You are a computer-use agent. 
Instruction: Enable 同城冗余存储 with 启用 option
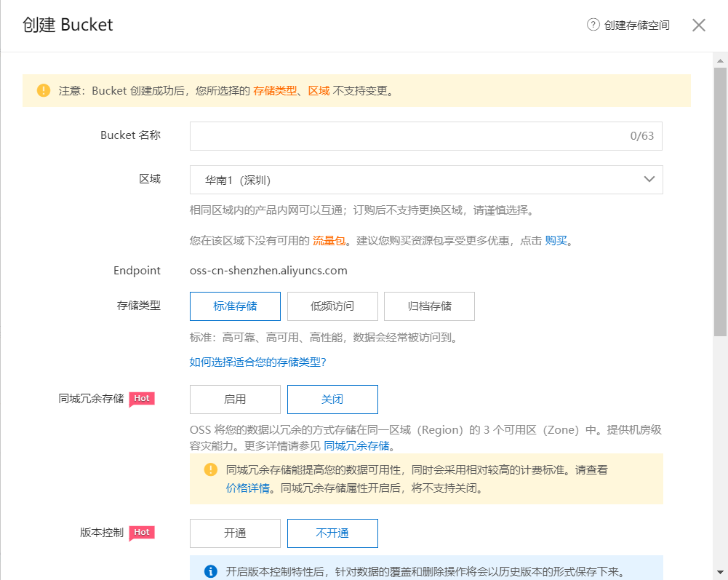235,400
